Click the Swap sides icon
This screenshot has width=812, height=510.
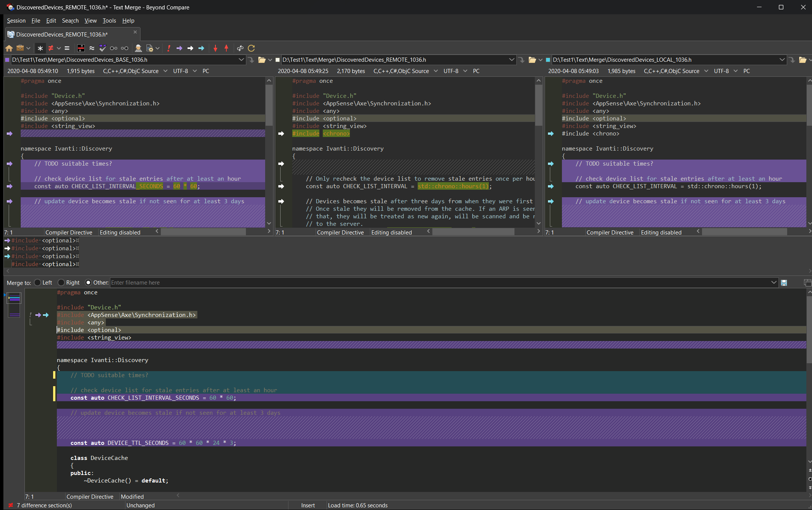click(x=240, y=48)
